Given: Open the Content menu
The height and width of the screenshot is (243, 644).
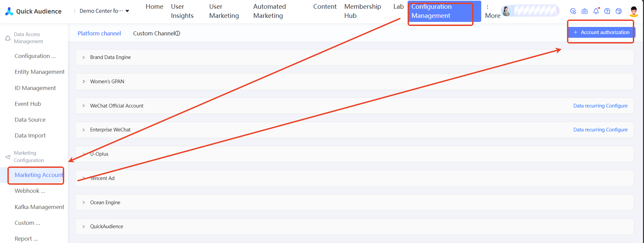Looking at the screenshot, I should [x=325, y=7].
